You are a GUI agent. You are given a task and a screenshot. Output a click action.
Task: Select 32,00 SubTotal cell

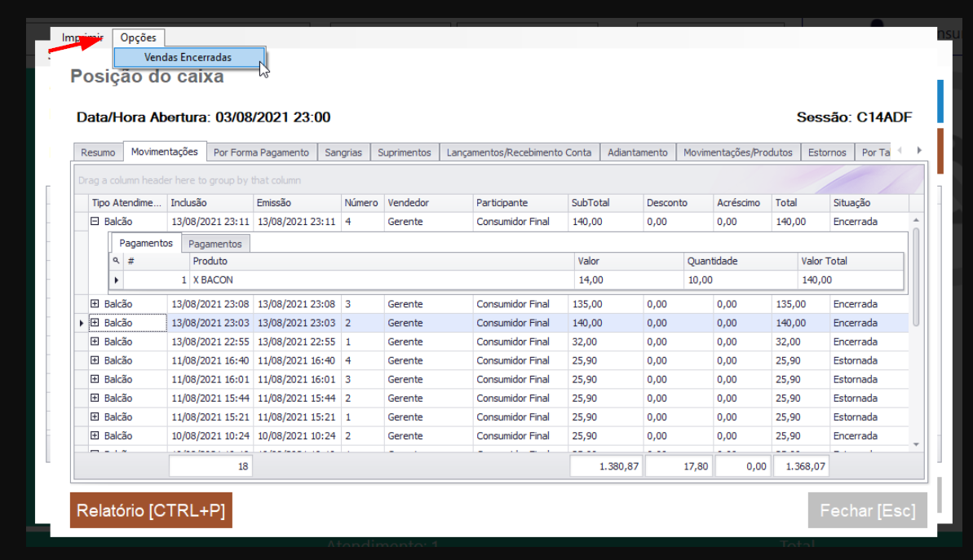click(604, 342)
